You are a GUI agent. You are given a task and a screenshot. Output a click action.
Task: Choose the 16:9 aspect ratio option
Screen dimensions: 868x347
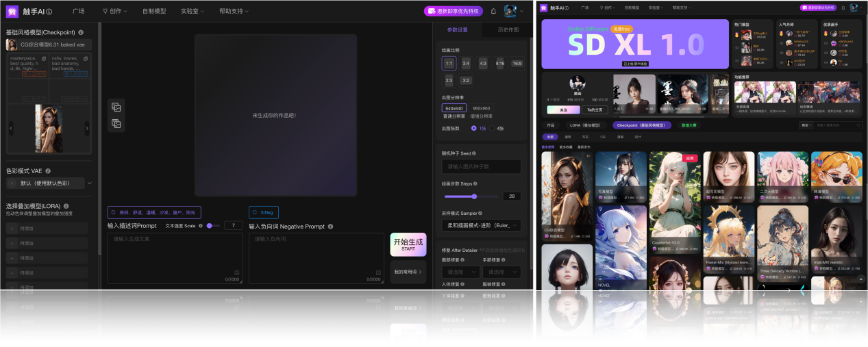pyautogui.click(x=516, y=64)
